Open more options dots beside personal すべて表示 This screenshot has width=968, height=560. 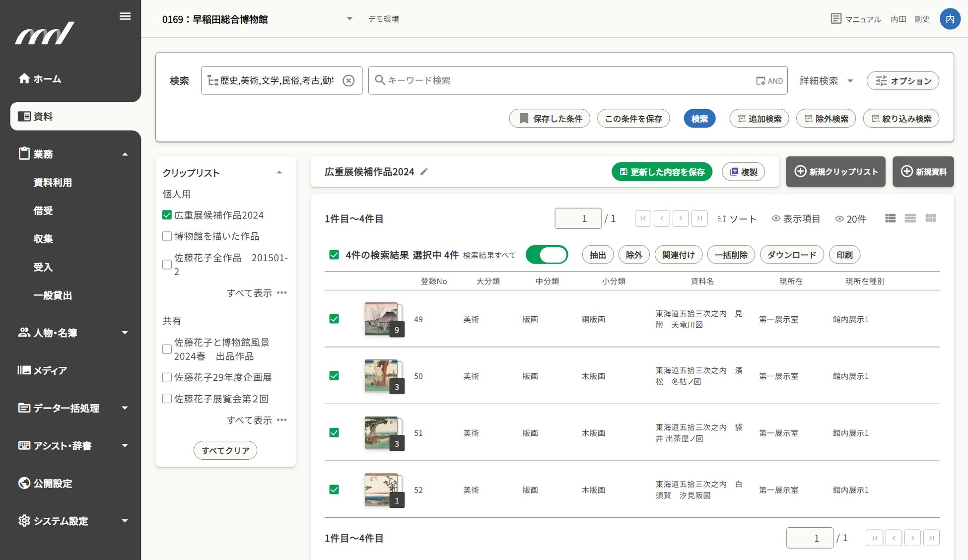click(x=282, y=293)
